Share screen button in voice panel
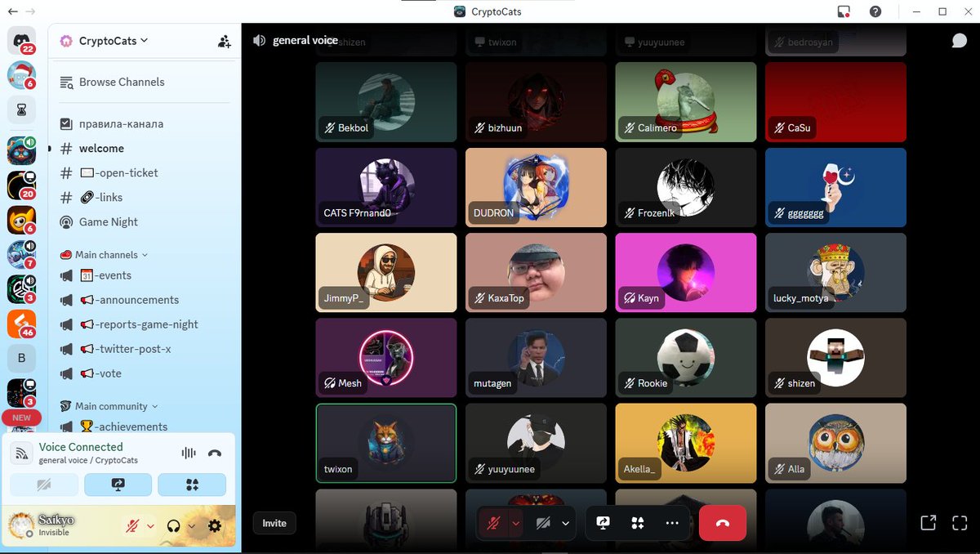980x554 pixels. 118,485
